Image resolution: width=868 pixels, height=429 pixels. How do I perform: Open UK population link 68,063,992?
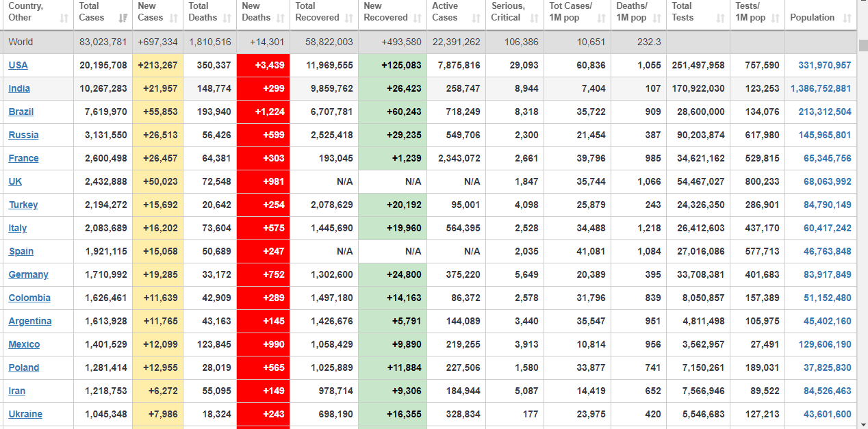tap(828, 181)
